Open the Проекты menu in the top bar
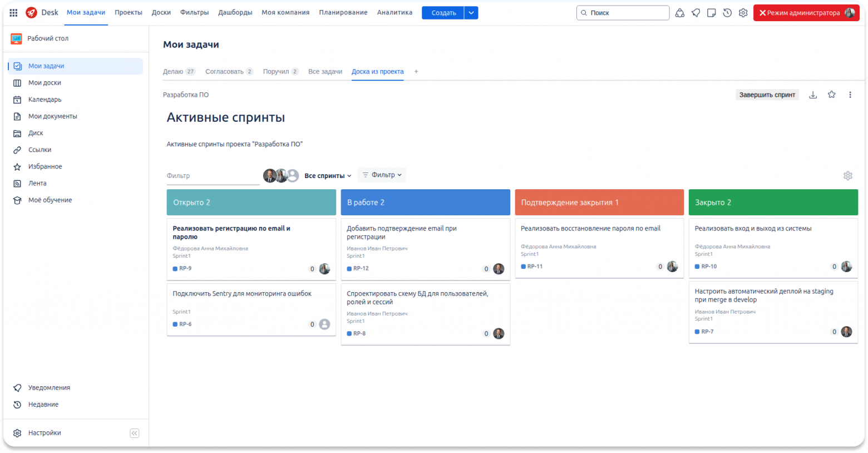Screen dimensions: 868x453 (x=129, y=13)
